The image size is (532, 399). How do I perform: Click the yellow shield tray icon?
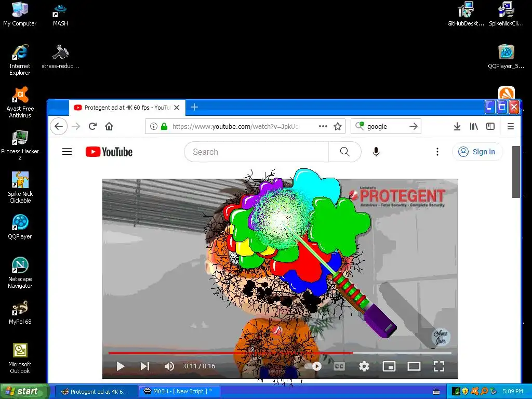465,391
